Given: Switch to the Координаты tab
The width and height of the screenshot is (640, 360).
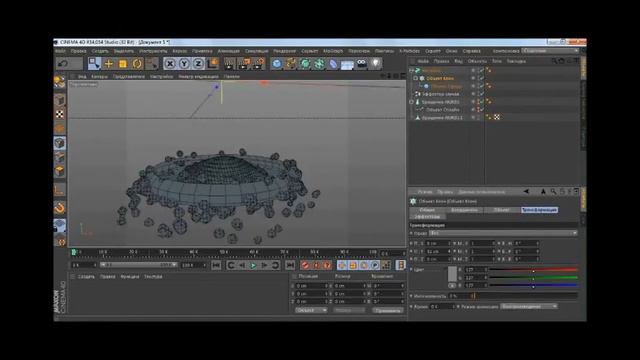Looking at the screenshot, I should pyautogui.click(x=464, y=210).
